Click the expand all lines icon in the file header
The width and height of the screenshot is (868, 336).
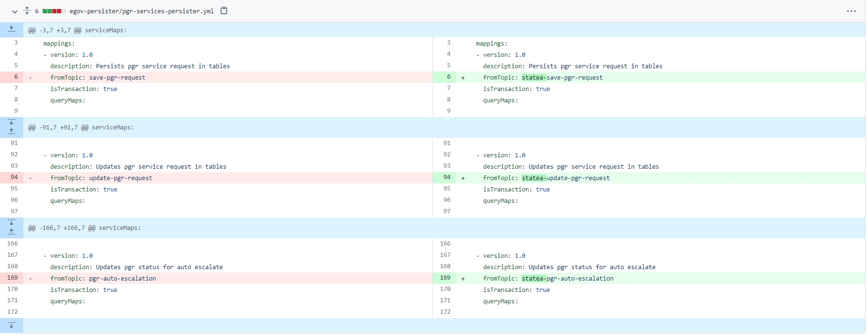(x=27, y=10)
